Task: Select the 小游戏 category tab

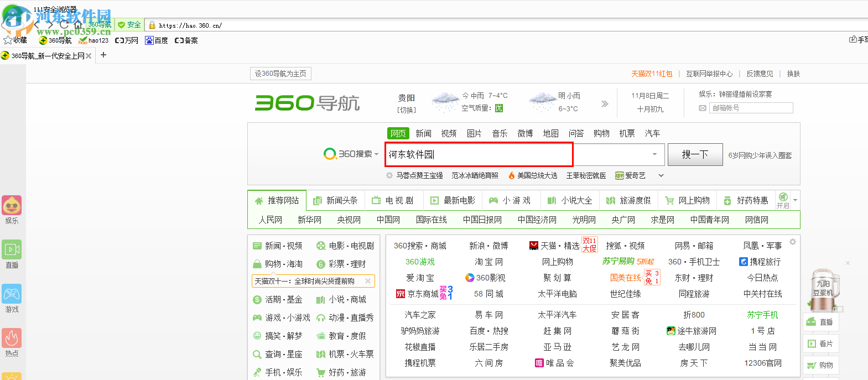Action: pyautogui.click(x=510, y=200)
